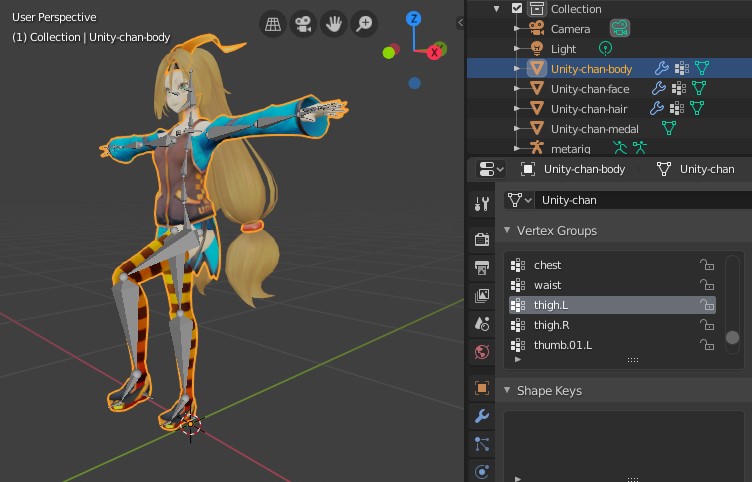Collapse the Collection tree item

496,9
